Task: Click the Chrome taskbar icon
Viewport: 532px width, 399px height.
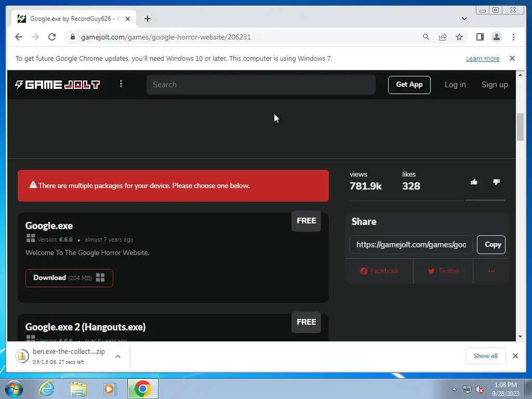Action: (143, 389)
